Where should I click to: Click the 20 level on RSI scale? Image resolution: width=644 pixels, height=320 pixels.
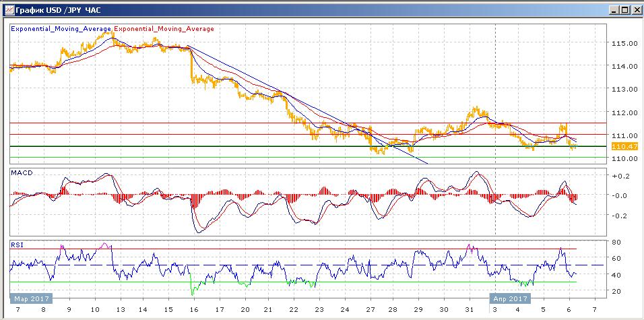[615, 291]
